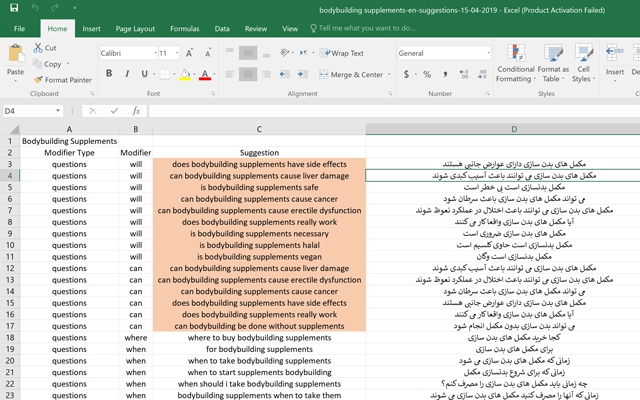
Task: Click Decrease Decimal icon
Action: coord(482,74)
